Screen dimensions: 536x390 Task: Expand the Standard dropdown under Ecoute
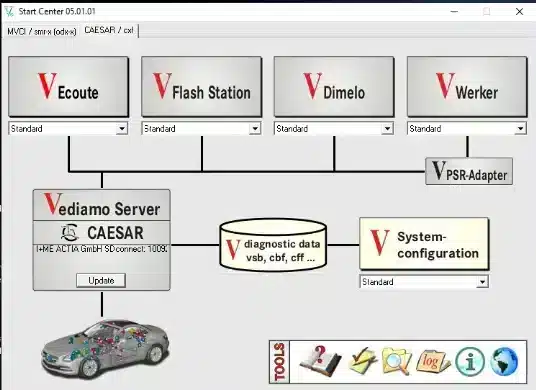(122, 129)
